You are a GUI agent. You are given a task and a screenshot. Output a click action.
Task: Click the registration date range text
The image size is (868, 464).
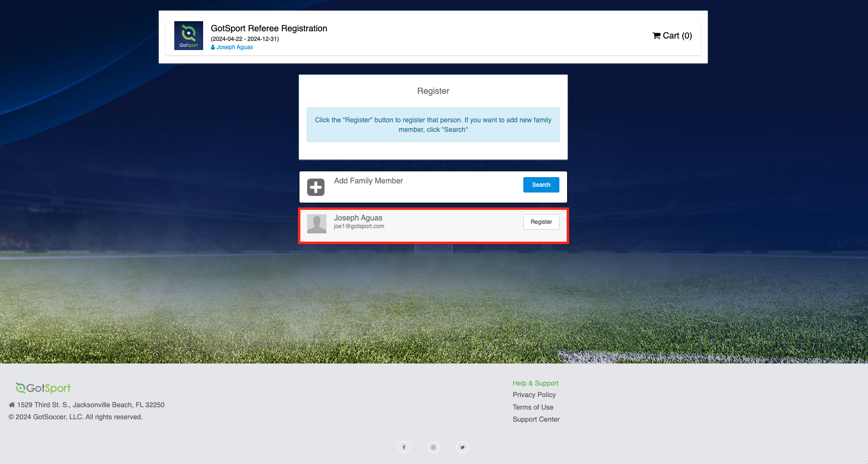coord(245,39)
